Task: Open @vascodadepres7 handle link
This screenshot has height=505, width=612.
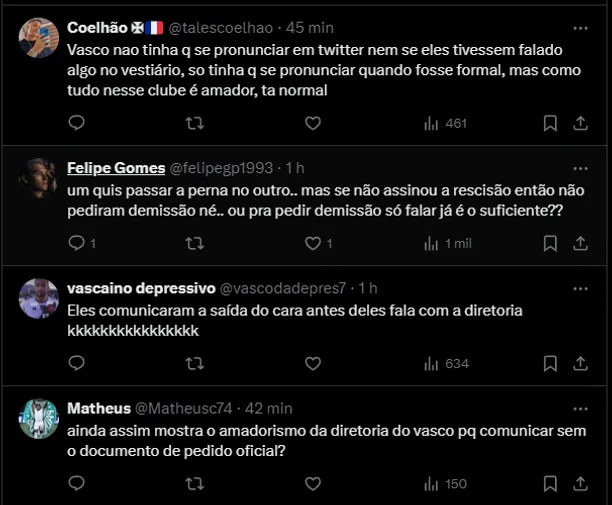Action: (x=281, y=288)
